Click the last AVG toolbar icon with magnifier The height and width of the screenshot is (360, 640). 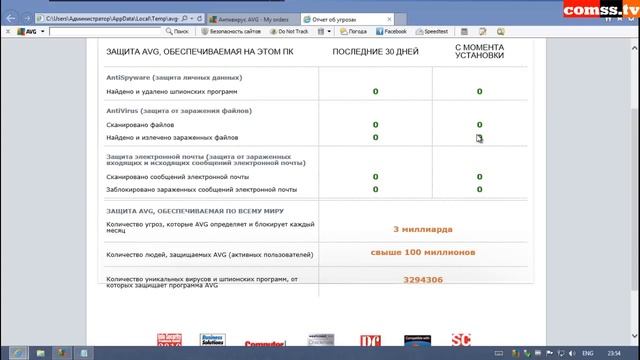(x=501, y=31)
